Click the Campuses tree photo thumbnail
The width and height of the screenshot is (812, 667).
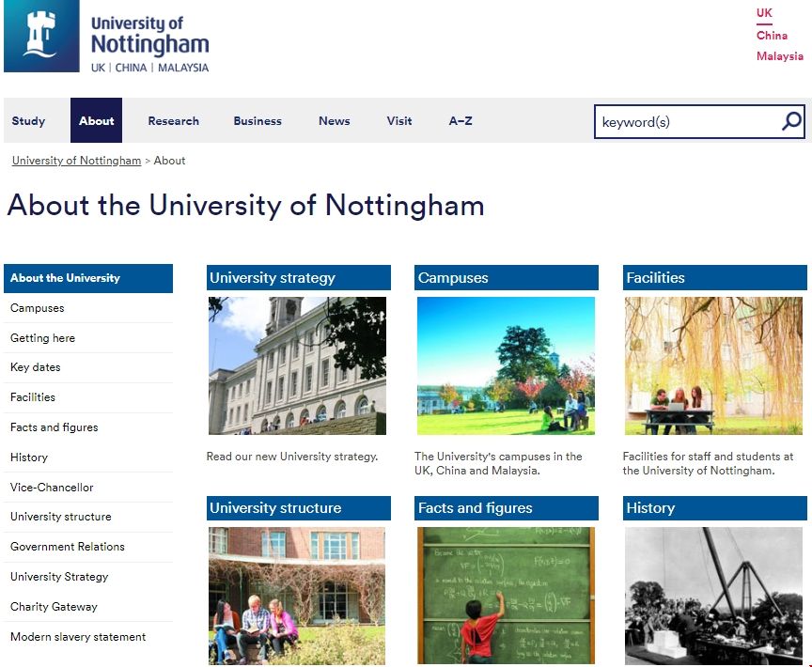[506, 365]
